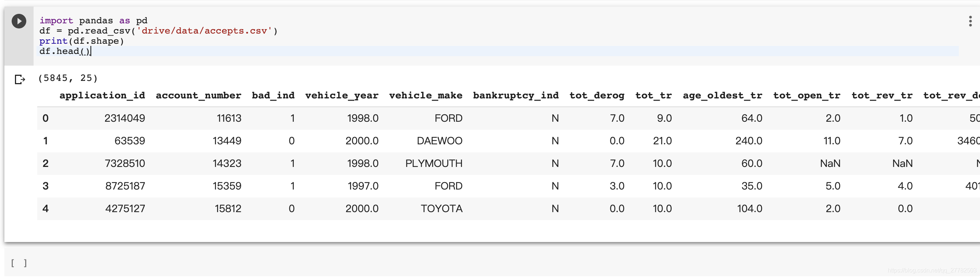Click the bankruptcy_ind column header
Image resolution: width=980 pixels, height=277 pixels.
516,95
